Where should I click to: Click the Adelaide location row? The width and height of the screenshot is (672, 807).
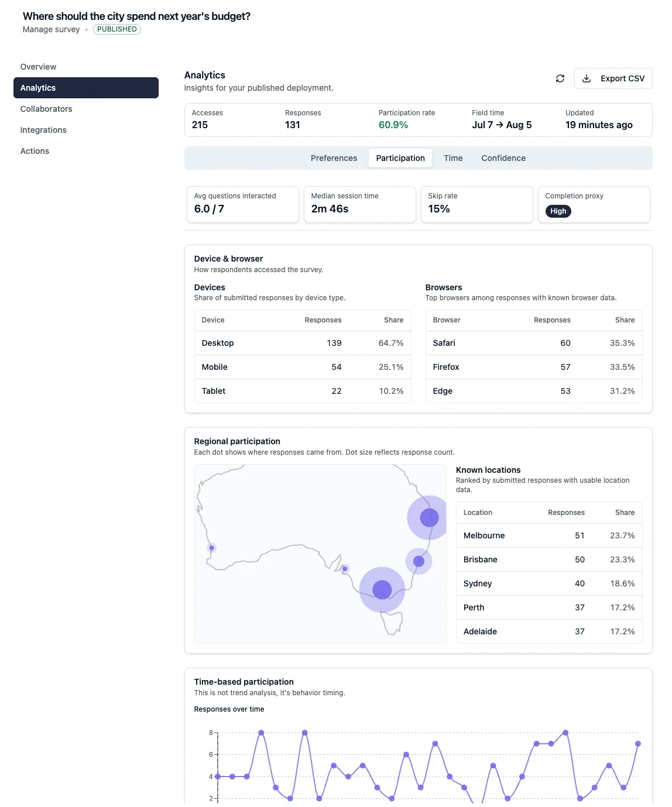point(549,631)
